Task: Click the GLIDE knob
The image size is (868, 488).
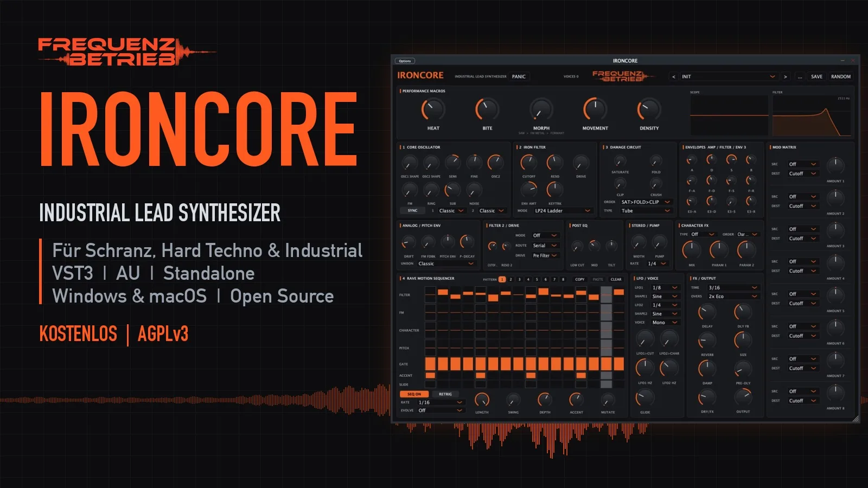Action: point(644,398)
